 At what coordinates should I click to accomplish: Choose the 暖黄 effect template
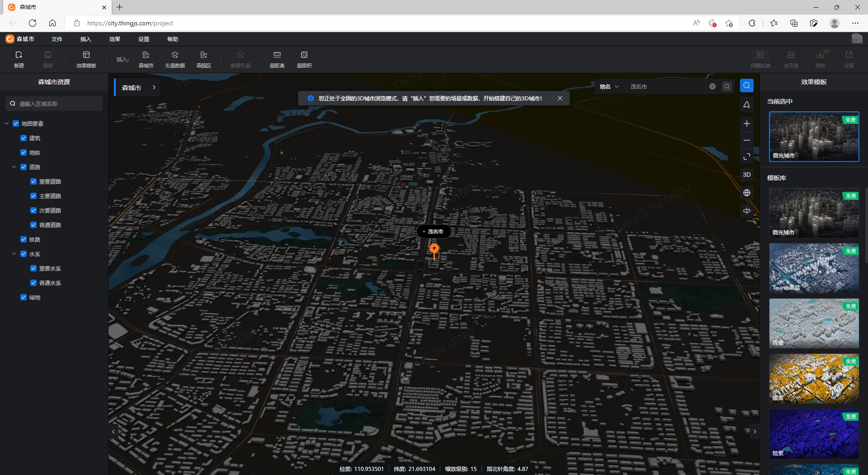click(x=814, y=379)
